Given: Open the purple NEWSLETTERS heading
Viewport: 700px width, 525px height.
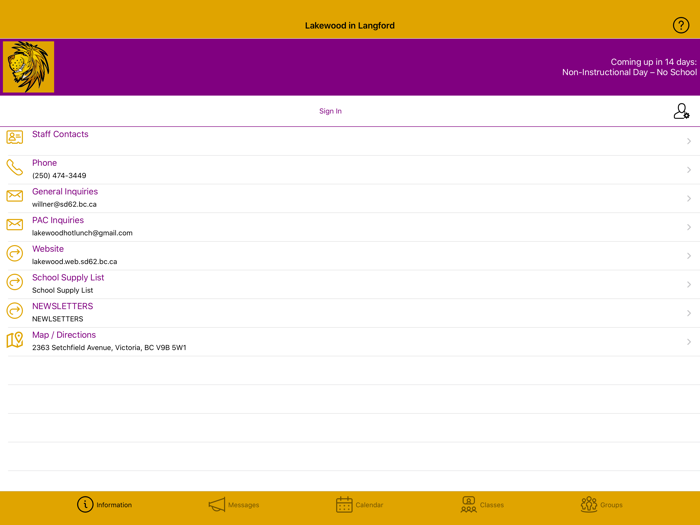Looking at the screenshot, I should coord(62,306).
